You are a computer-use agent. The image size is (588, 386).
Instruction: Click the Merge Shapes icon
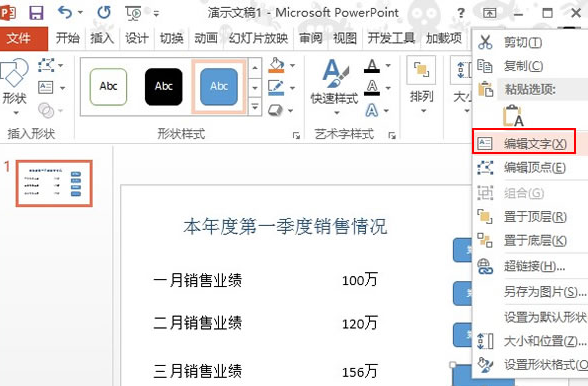46,110
